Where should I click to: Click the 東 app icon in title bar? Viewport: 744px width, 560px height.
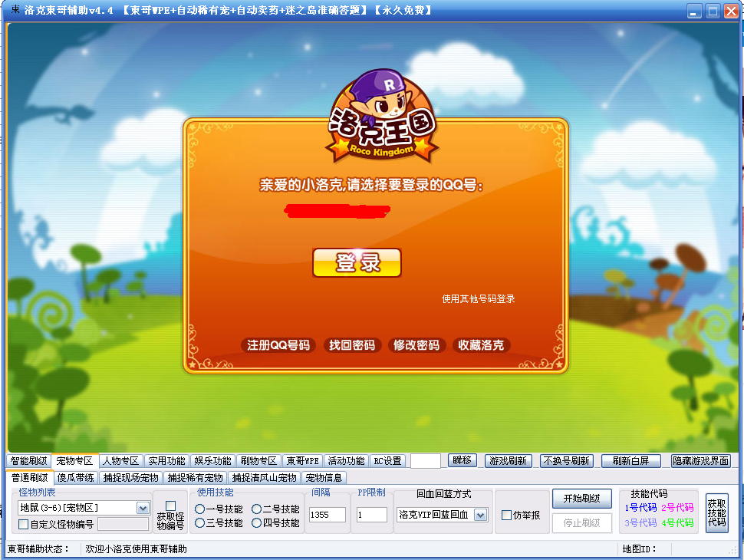(x=15, y=9)
